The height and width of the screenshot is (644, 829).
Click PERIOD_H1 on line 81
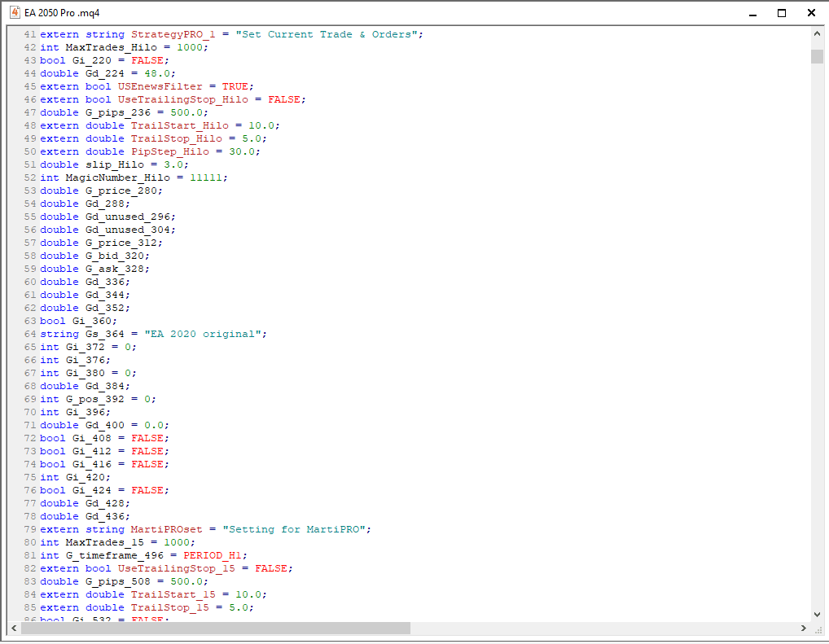213,556
